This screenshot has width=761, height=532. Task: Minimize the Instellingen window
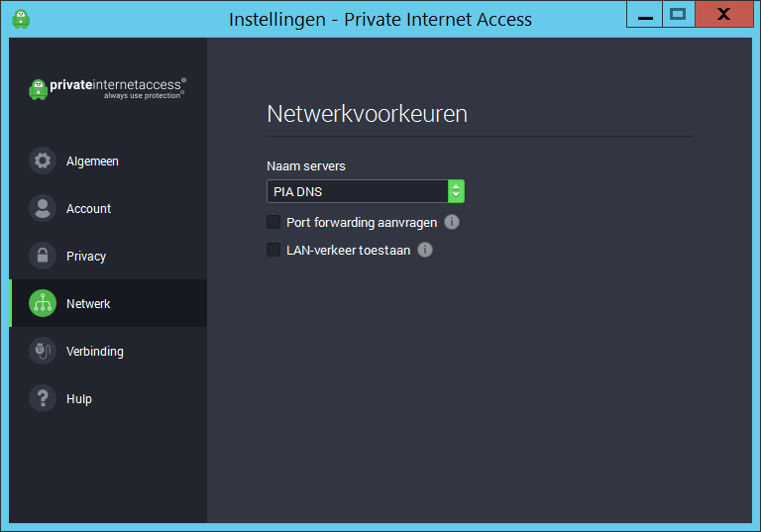pyautogui.click(x=645, y=15)
